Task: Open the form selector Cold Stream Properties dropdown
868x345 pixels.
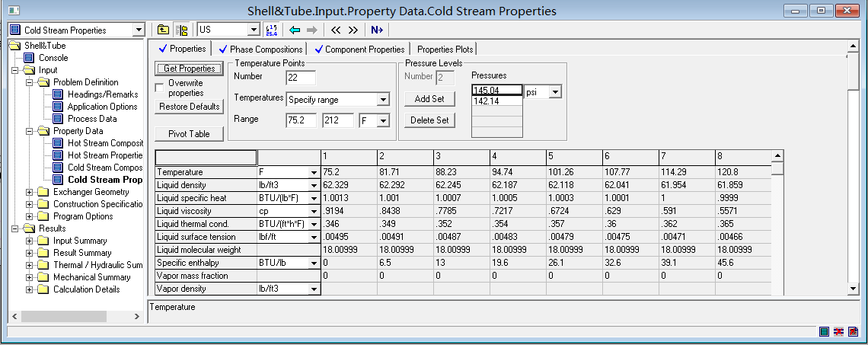Action: (138, 30)
